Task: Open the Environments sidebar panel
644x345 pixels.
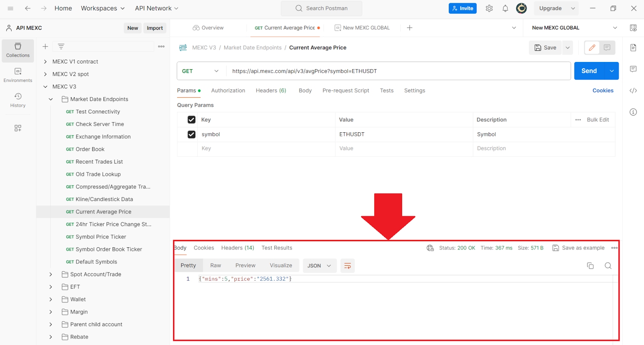Action: [x=18, y=75]
